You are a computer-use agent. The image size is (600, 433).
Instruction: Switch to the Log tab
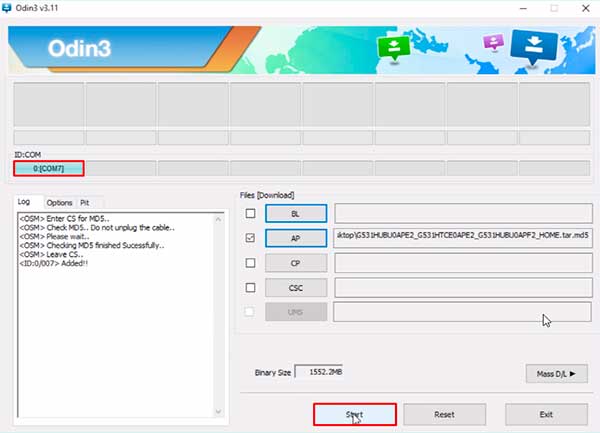[x=24, y=202]
